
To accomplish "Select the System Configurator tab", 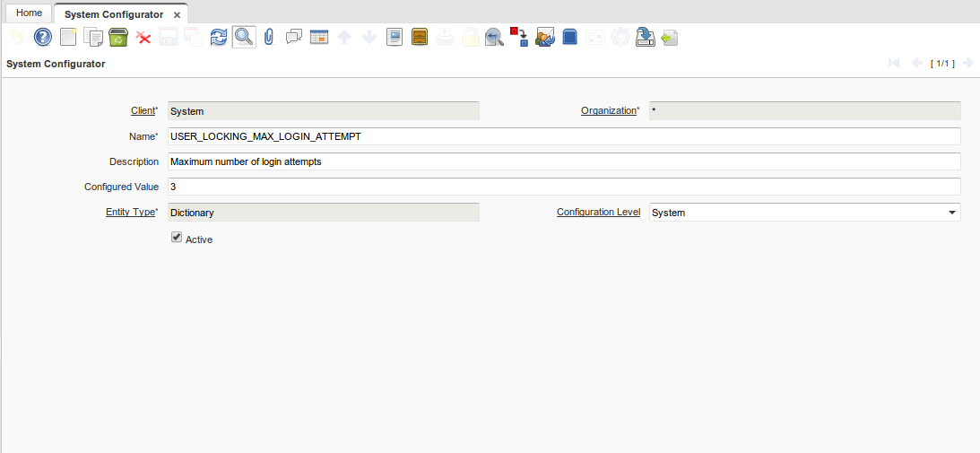I will click(114, 14).
